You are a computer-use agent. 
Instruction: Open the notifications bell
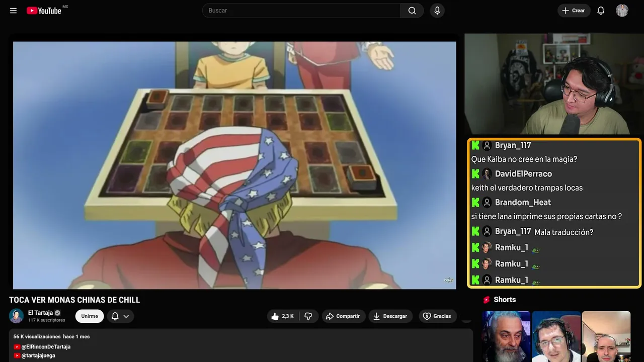[x=601, y=11]
